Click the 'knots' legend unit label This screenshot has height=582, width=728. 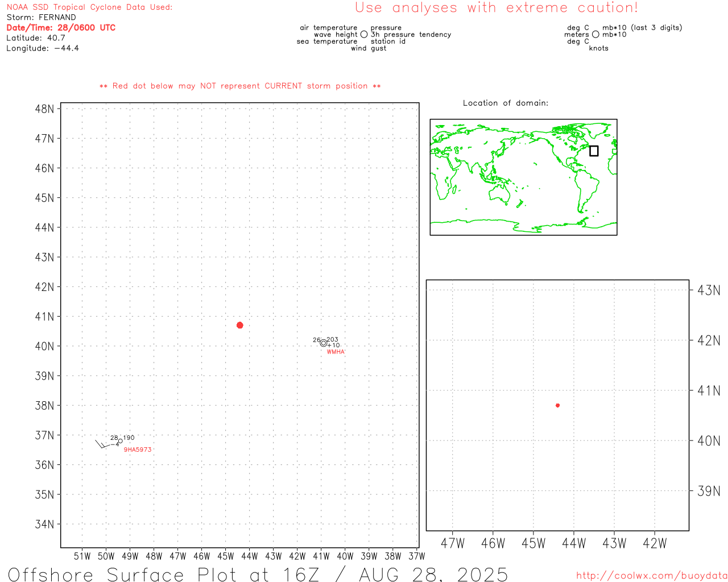click(x=599, y=48)
